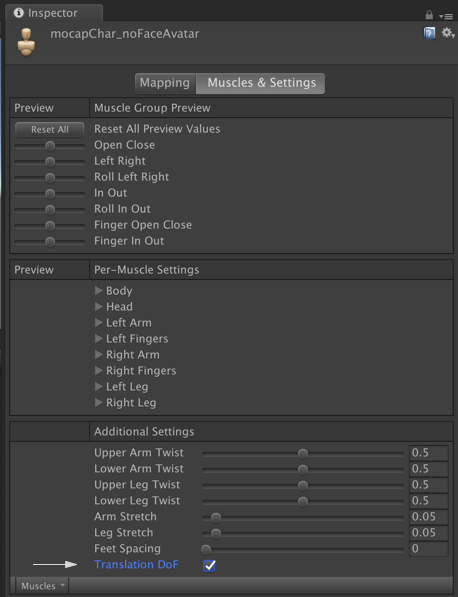Click the Translation DoF label
Image resolution: width=458 pixels, height=597 pixels.
(136, 564)
